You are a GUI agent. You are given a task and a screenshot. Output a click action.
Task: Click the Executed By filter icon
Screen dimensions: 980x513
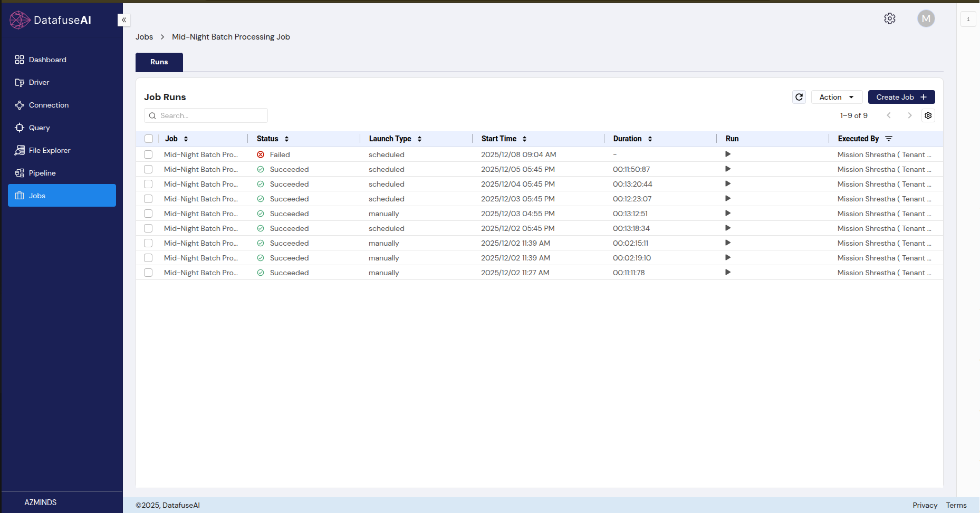889,139
